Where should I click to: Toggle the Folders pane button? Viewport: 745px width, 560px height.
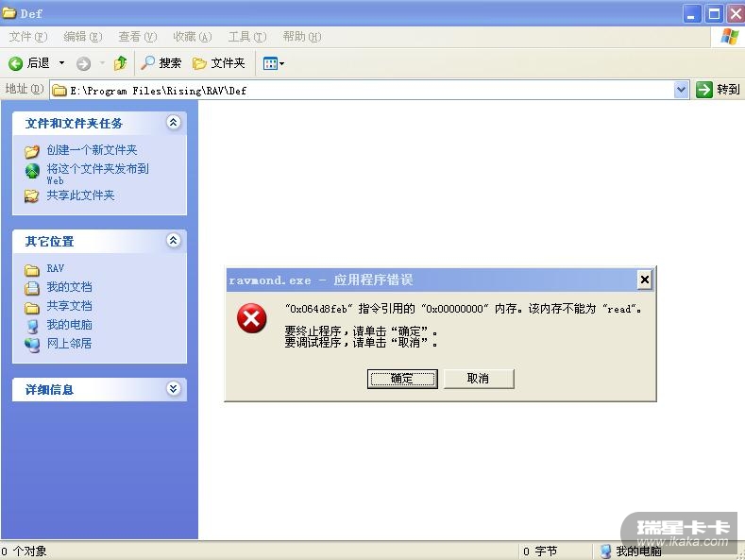pos(218,63)
